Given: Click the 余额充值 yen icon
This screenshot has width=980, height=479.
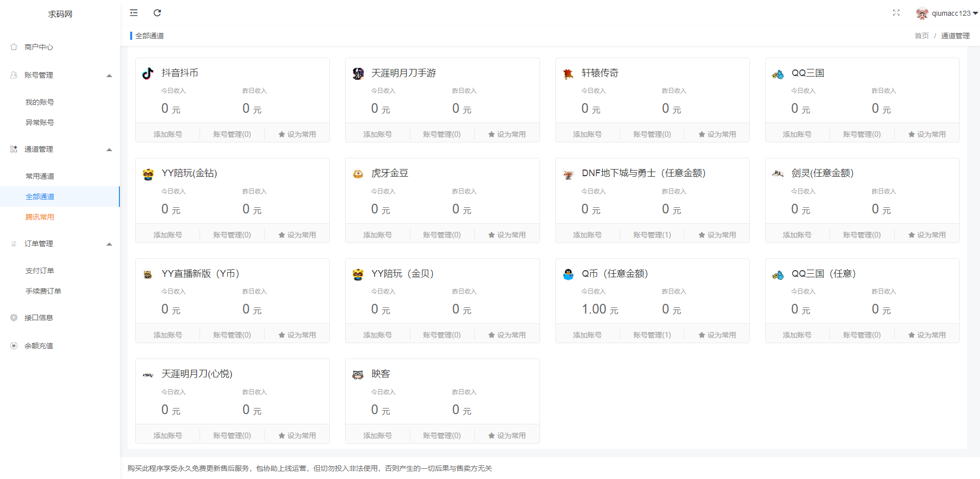Looking at the screenshot, I should [14, 345].
